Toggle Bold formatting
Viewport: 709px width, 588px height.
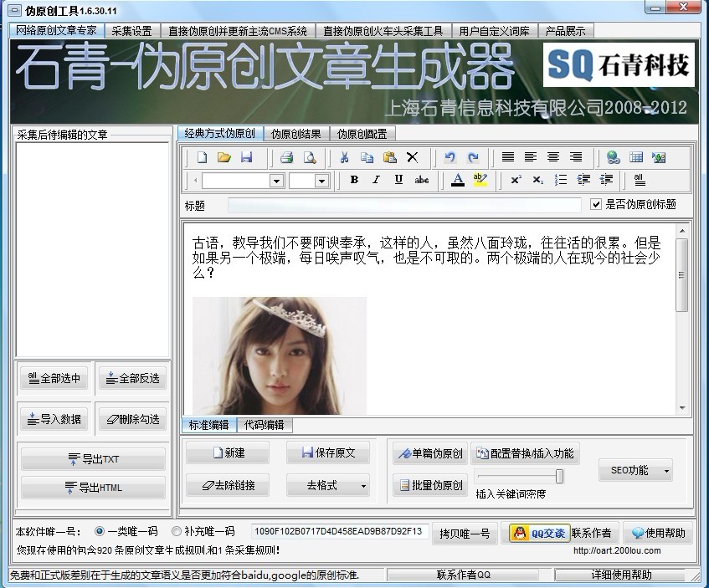coord(354,180)
